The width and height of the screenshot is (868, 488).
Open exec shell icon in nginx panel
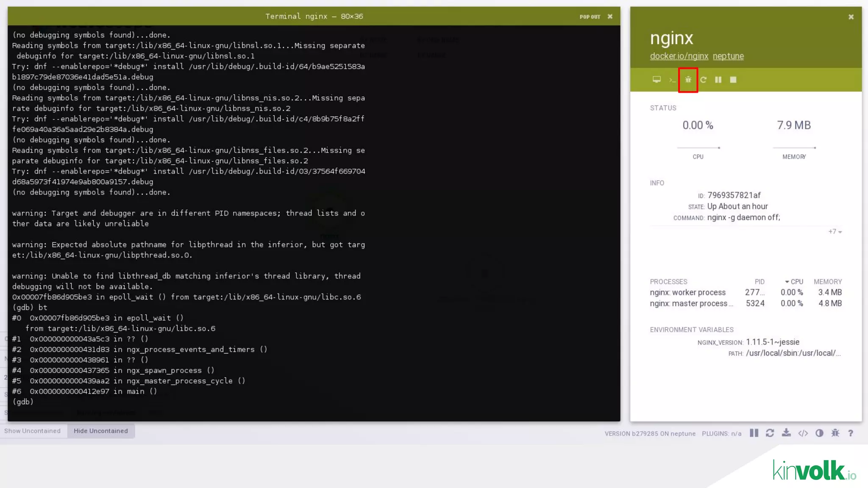pyautogui.click(x=672, y=80)
